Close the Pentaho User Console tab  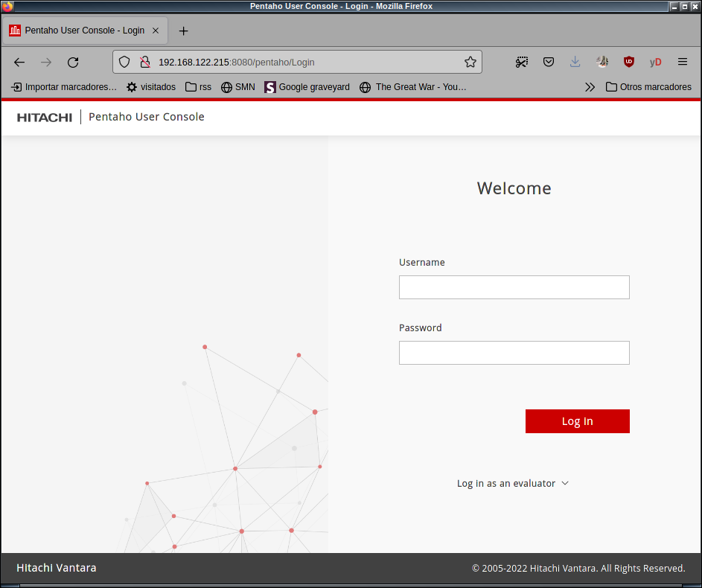pos(156,31)
